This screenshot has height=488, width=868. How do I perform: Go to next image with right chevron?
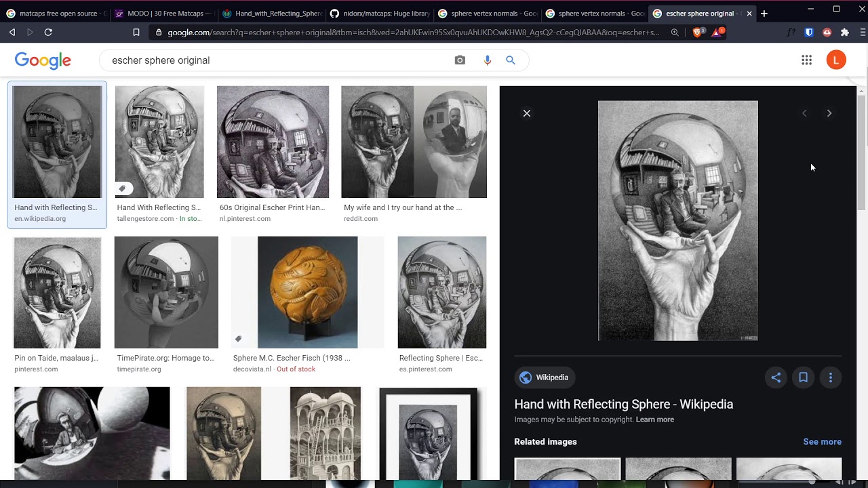829,113
